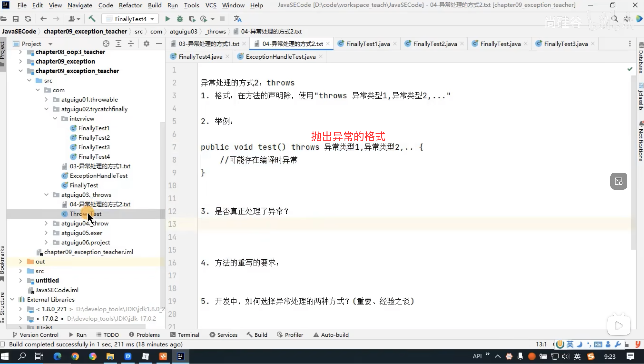The height and width of the screenshot is (364, 644).
Task: Switch to the FinallyTest2.java tab
Action: click(x=435, y=44)
